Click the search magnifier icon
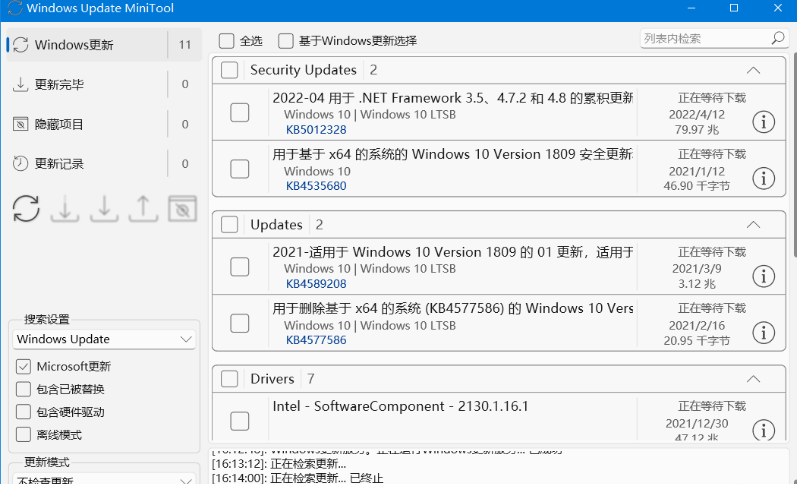 (778, 38)
